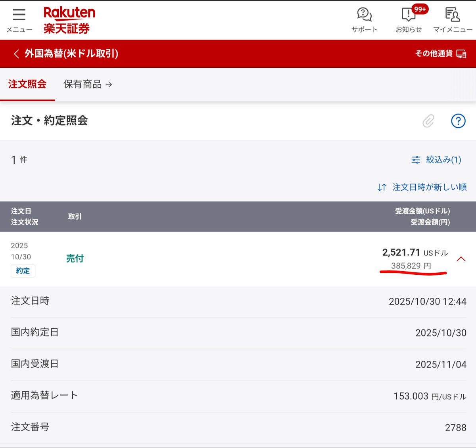
Task: Open その他通貨 currency switcher icon
Action: pos(461,54)
